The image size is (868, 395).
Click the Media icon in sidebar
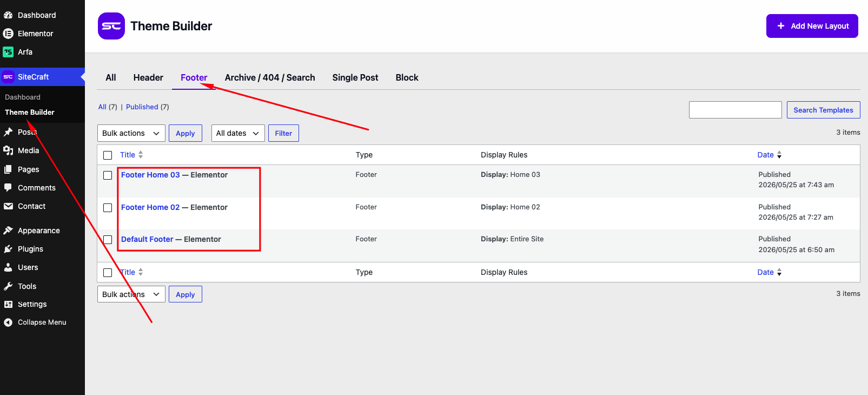coord(8,150)
